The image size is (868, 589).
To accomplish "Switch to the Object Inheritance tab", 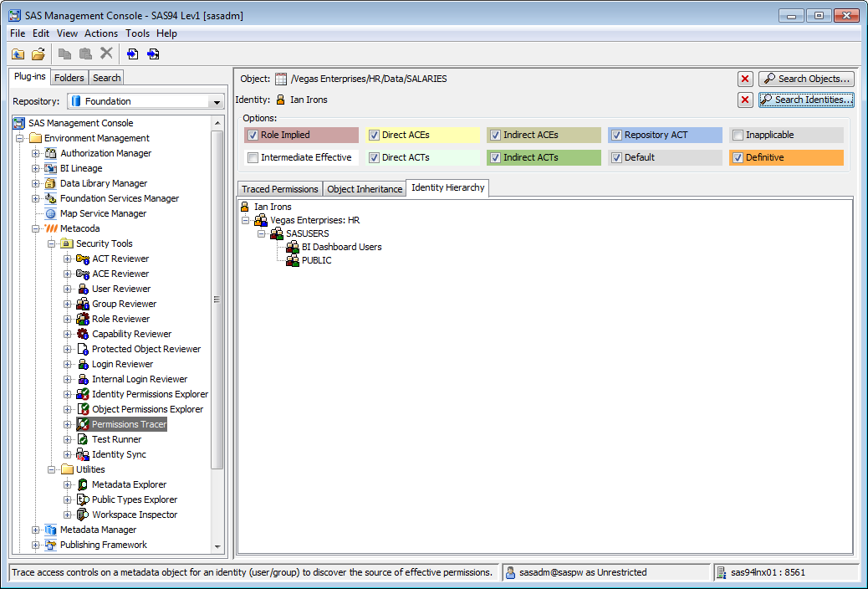I will coord(365,189).
